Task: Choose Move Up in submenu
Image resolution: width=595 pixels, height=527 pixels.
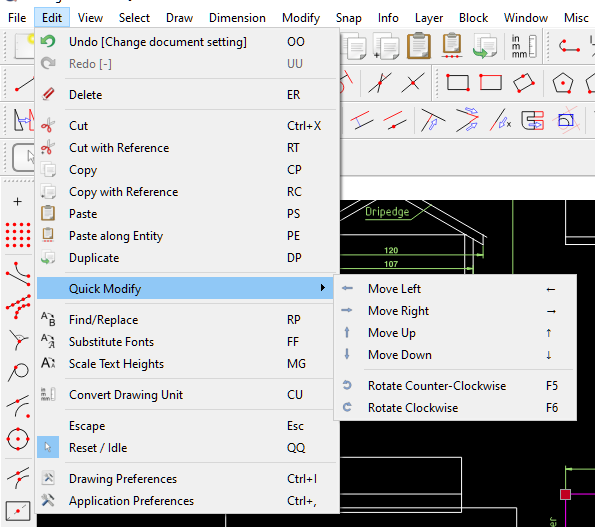Action: point(455,333)
